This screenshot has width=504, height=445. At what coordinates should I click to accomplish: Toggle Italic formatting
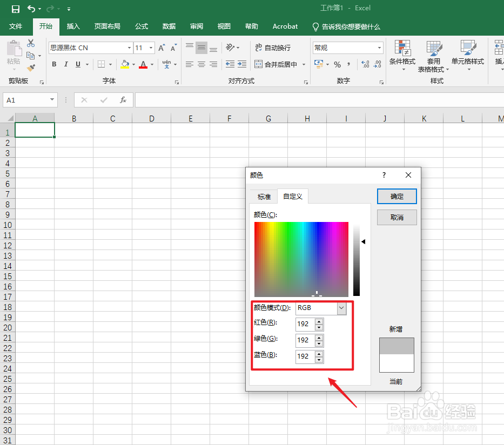tap(66, 64)
